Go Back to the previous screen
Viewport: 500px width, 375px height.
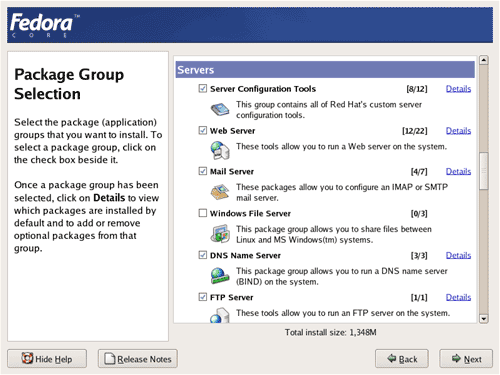pos(402,359)
